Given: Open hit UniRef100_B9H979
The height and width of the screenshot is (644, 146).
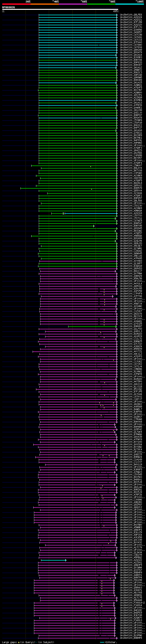Looking at the screenshot, I should (131, 188).
